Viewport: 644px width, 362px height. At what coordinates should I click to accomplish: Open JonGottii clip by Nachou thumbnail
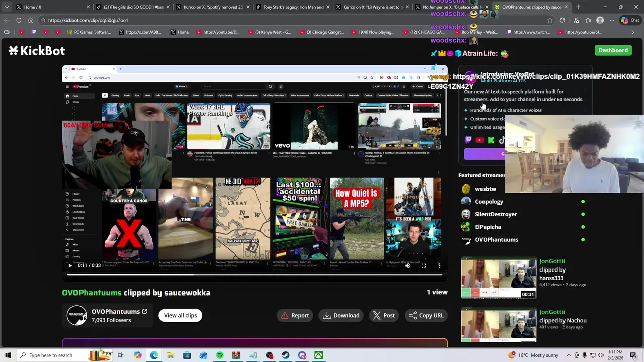click(499, 325)
